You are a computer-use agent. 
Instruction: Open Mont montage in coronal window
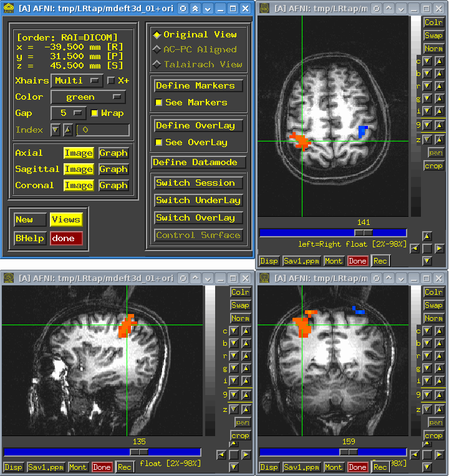click(x=334, y=467)
